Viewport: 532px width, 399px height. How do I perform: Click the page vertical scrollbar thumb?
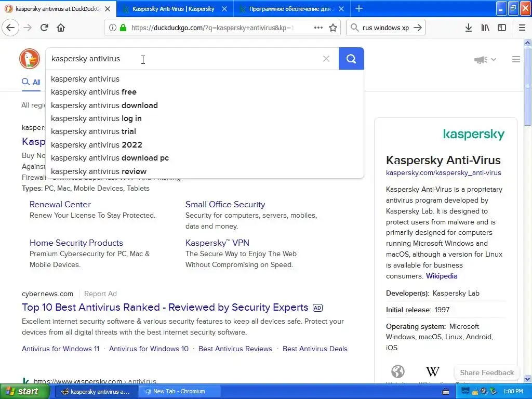click(x=528, y=87)
